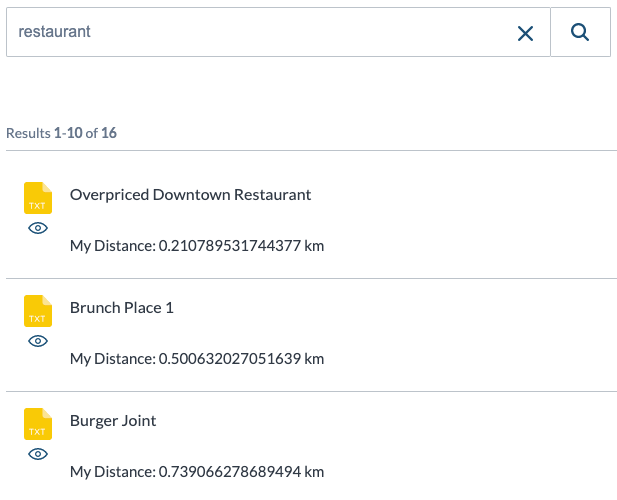
Task: Click the word "Results" in the results summary
Action: tap(28, 133)
